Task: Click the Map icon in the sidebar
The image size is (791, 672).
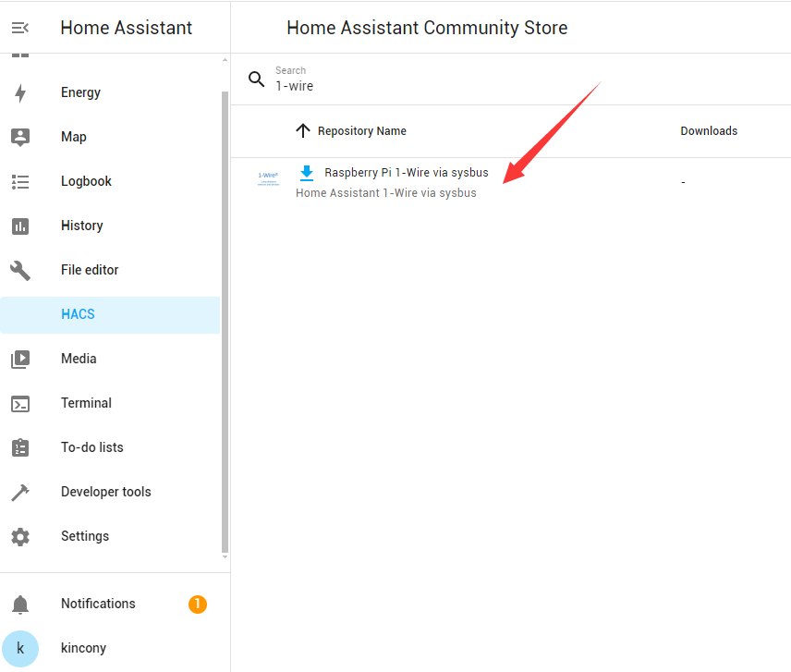Action: click(20, 137)
